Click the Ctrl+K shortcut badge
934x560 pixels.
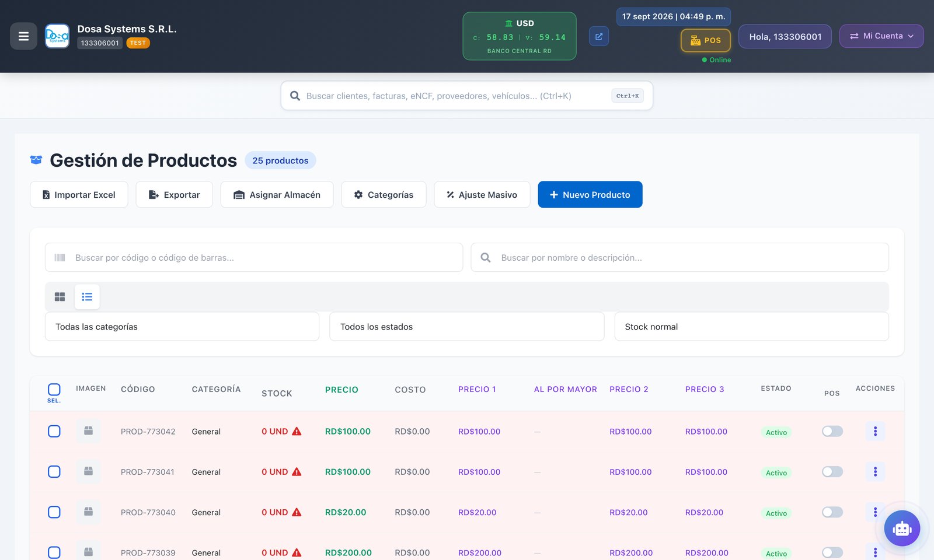(x=628, y=96)
